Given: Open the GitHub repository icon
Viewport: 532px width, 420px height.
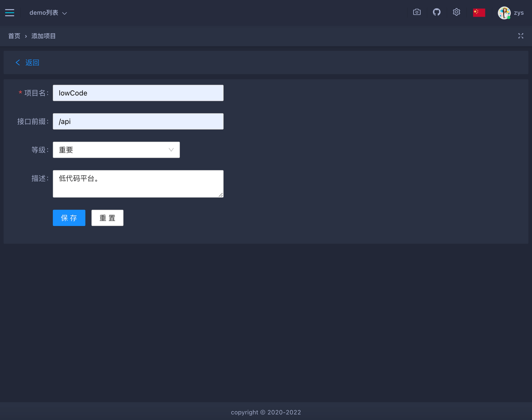Looking at the screenshot, I should [x=436, y=12].
